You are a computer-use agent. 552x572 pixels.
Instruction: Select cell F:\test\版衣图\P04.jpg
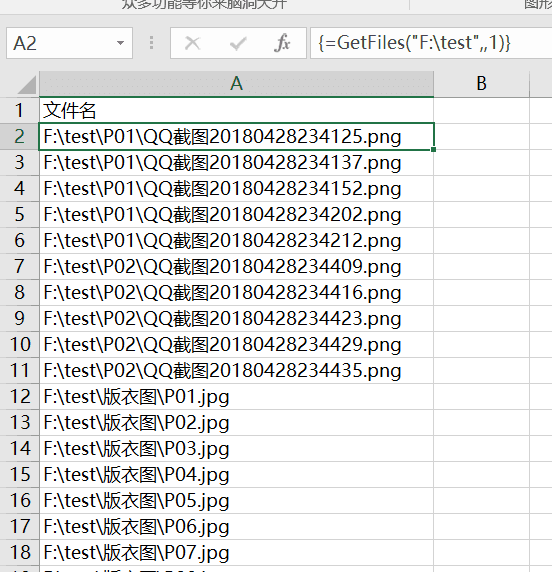[x=236, y=475]
